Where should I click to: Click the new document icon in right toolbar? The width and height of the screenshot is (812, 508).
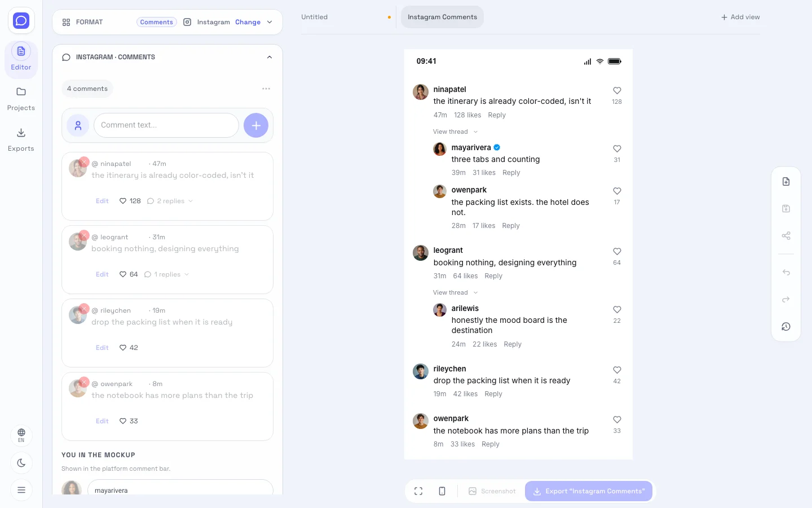pos(786,181)
